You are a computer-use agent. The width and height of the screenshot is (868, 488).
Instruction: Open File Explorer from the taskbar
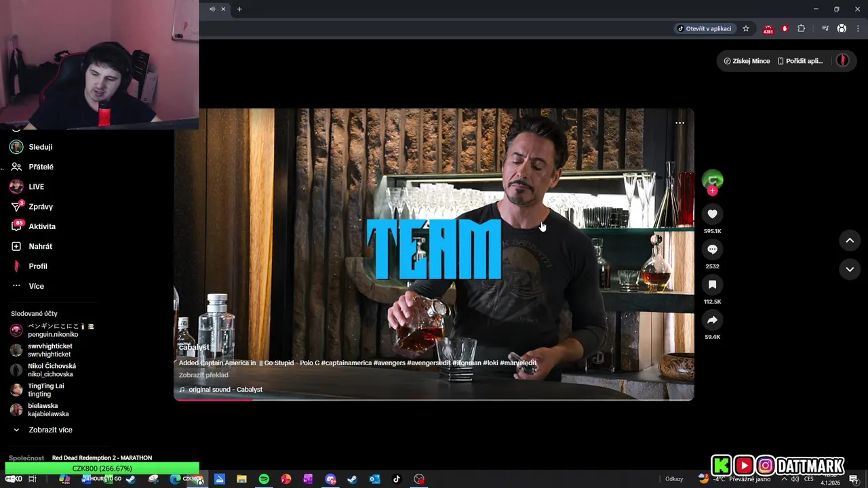(x=241, y=479)
